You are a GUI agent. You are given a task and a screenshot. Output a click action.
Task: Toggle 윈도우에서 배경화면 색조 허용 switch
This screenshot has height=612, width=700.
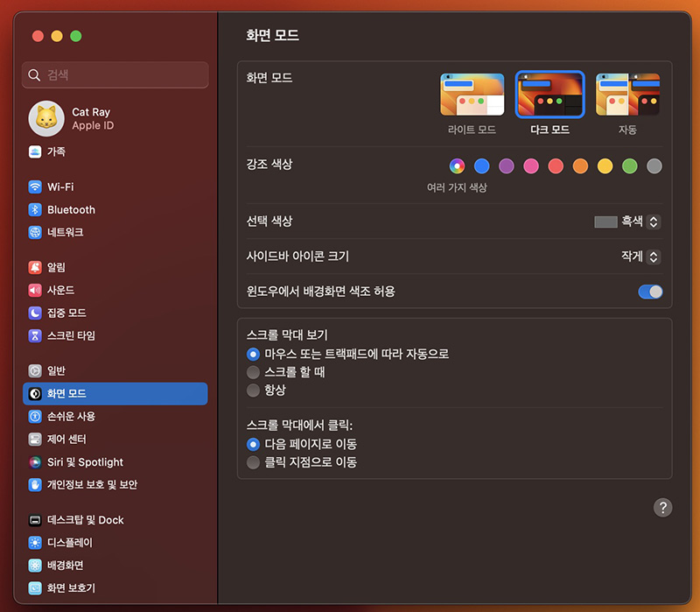point(650,292)
